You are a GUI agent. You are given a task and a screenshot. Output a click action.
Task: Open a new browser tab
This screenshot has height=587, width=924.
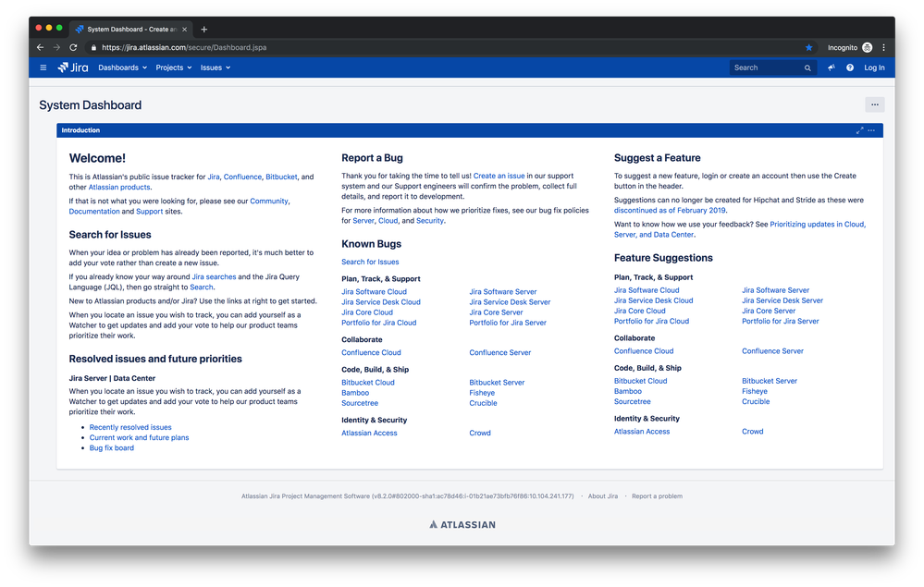pos(203,30)
